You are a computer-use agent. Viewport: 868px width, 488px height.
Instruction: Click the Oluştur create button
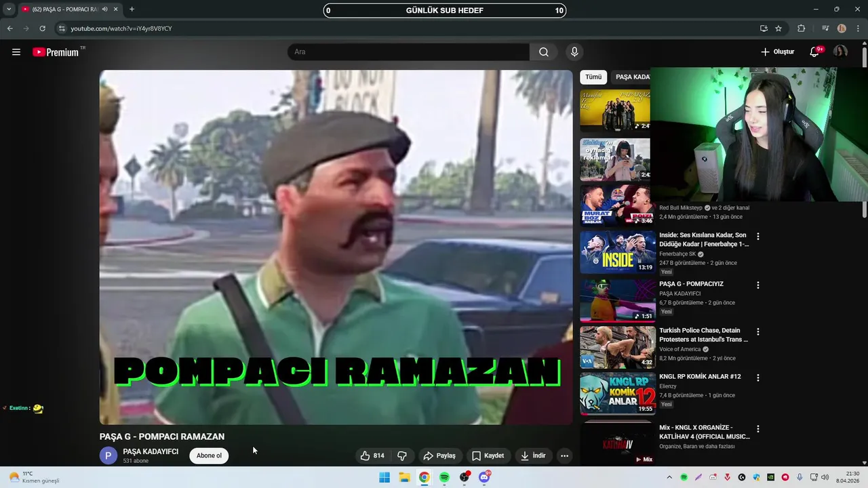[777, 52]
